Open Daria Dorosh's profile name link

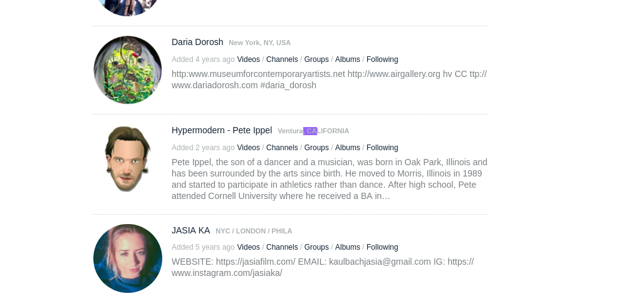pyautogui.click(x=197, y=42)
